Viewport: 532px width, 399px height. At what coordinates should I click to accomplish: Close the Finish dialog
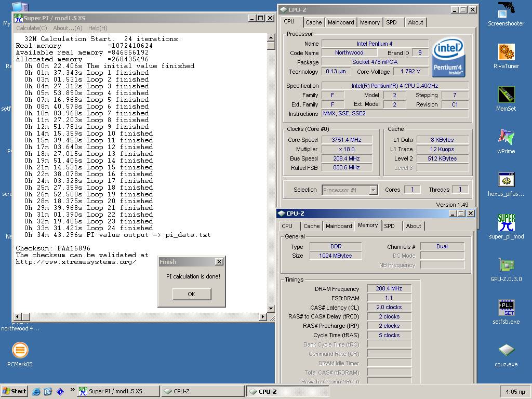point(219,262)
